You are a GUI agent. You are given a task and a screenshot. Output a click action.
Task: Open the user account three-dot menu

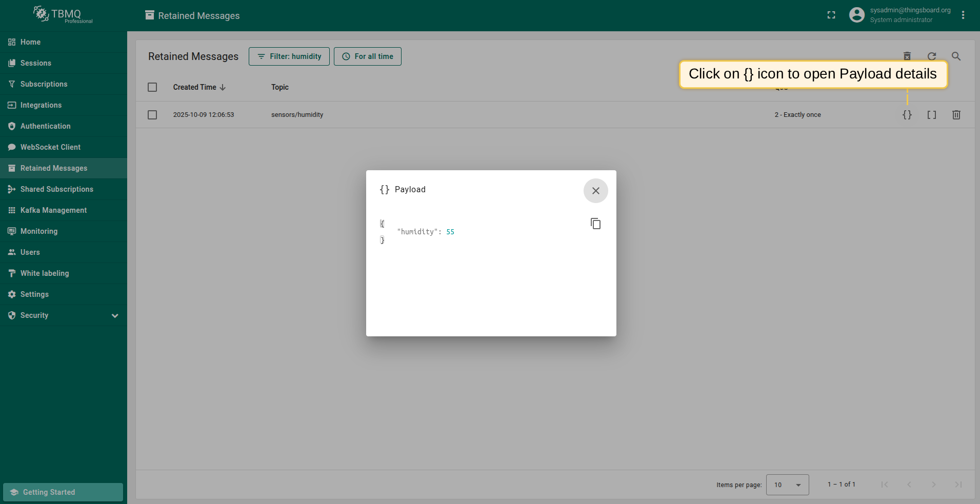pyautogui.click(x=963, y=15)
